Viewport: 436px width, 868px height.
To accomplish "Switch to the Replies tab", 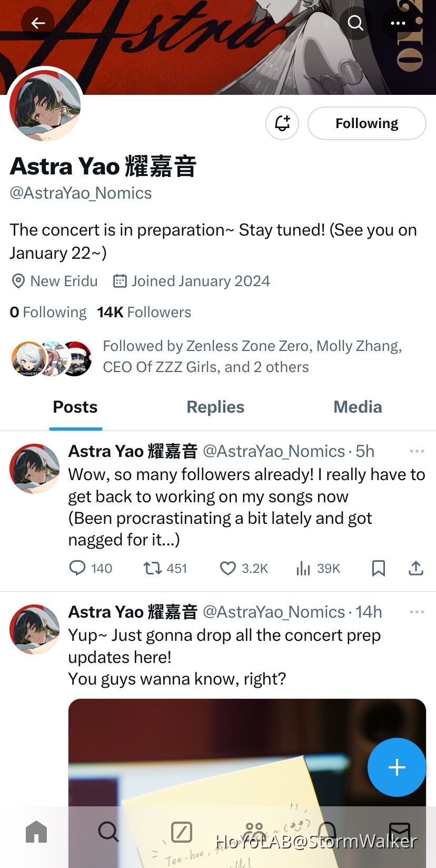I will pos(215,407).
